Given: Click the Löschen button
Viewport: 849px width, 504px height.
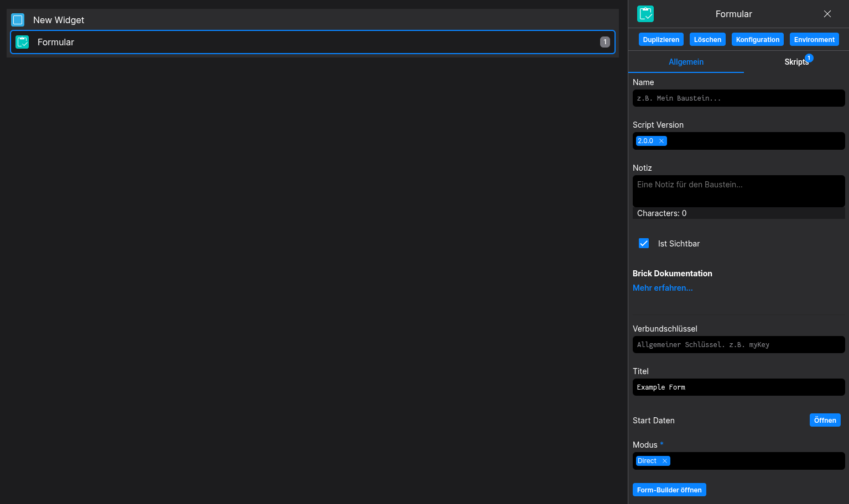Looking at the screenshot, I should (707, 40).
